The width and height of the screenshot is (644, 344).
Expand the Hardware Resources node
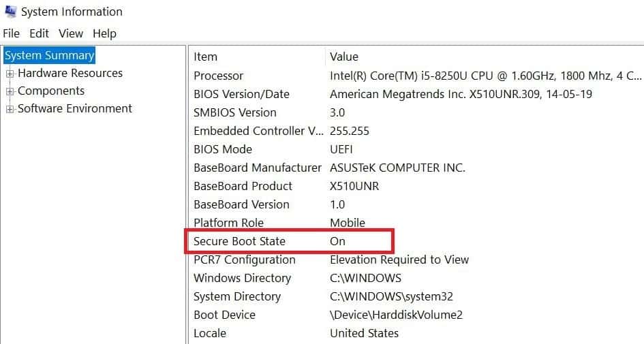point(10,74)
